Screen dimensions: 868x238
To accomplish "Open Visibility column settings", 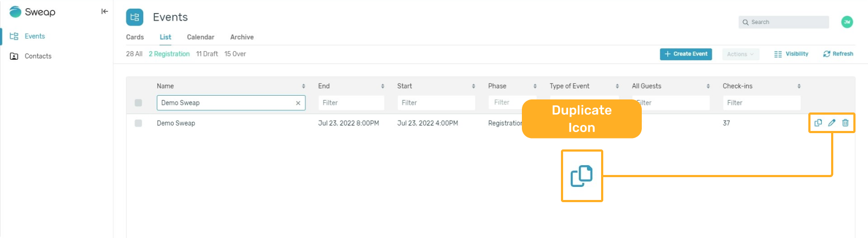I will coord(791,54).
